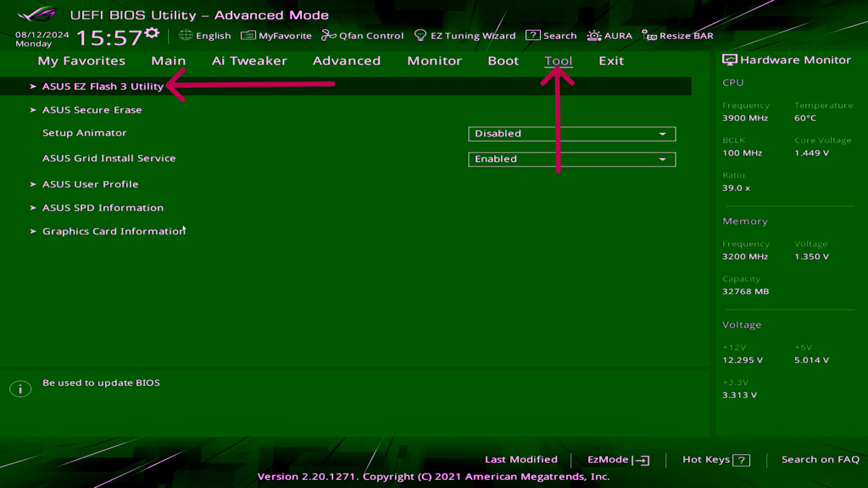The image size is (868, 488).
Task: Open the Monitor tab
Action: tap(434, 61)
